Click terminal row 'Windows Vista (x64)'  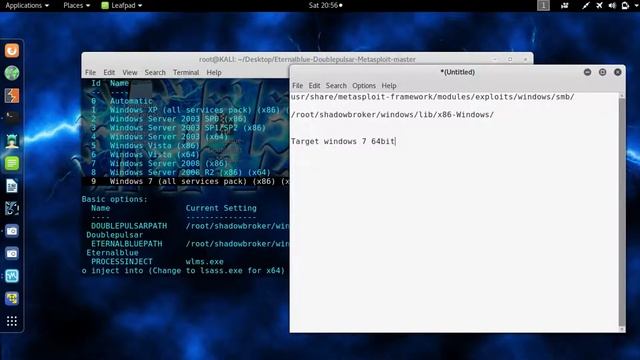coord(145,155)
